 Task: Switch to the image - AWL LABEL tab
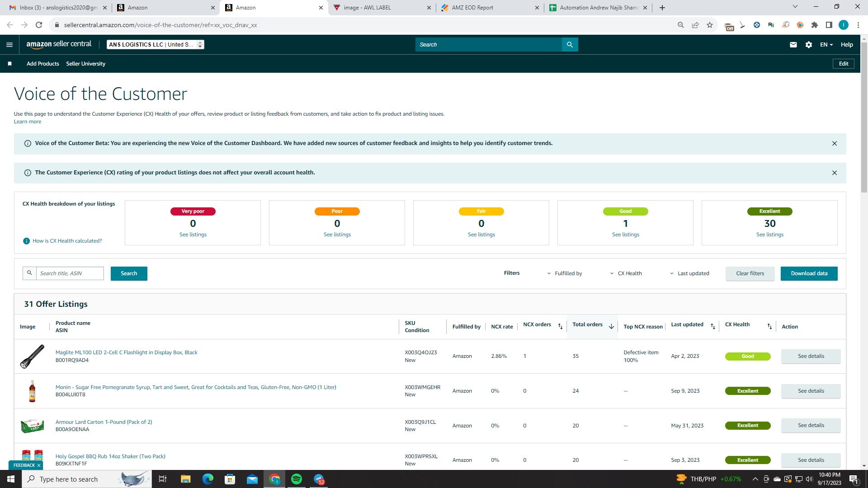(382, 8)
